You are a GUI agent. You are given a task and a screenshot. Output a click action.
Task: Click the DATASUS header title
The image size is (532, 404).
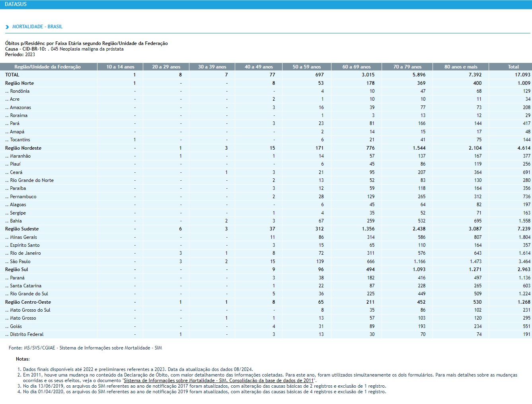[x=16, y=4]
